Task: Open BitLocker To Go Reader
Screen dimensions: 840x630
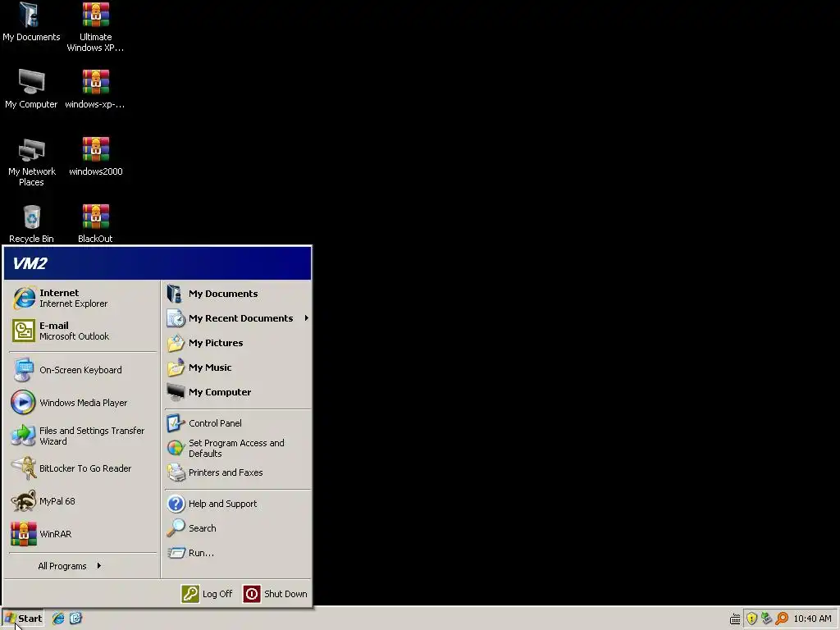Action: coord(83,468)
